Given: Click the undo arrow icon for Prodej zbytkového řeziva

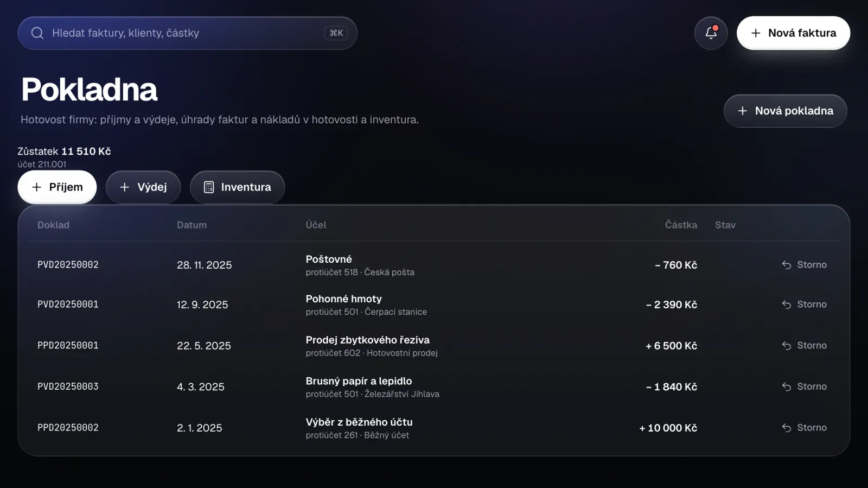Looking at the screenshot, I should 787,346.
